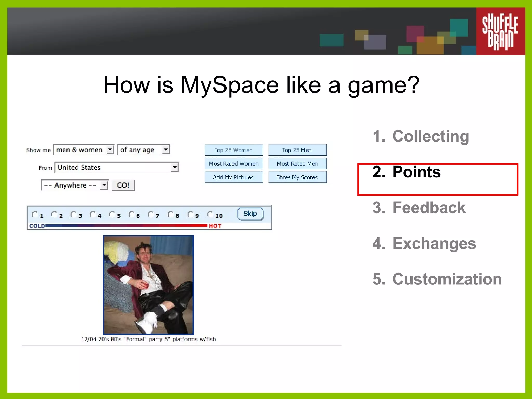Click the Skip button
Screen dimensions: 532x399
250,214
